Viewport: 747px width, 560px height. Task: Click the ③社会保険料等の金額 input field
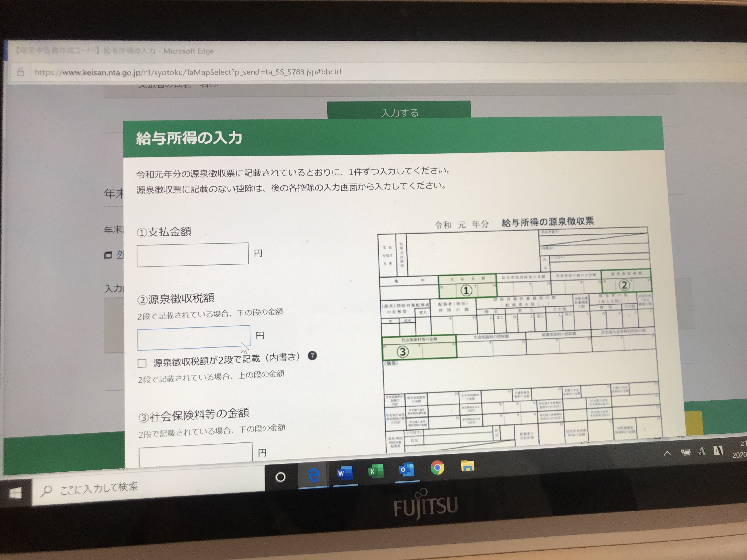click(195, 452)
